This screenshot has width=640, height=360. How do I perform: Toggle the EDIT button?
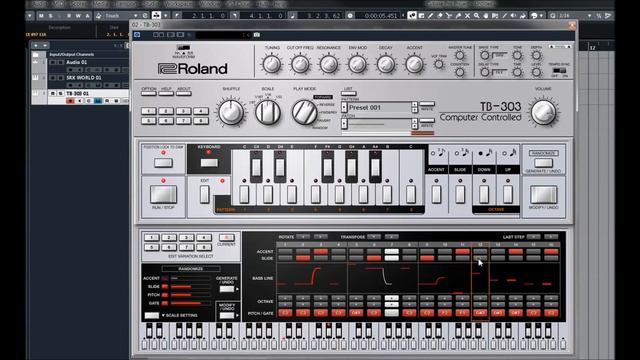coord(204,194)
